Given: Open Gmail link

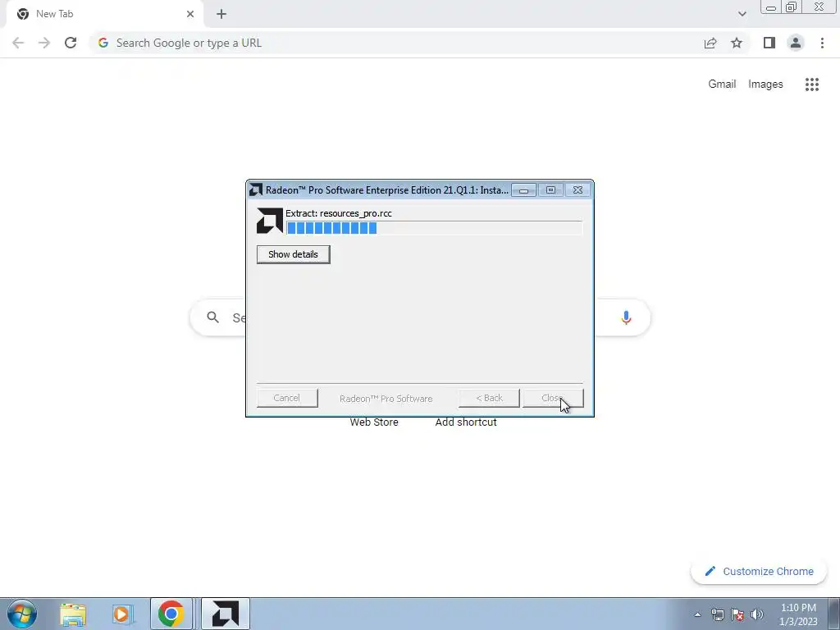Looking at the screenshot, I should (722, 84).
